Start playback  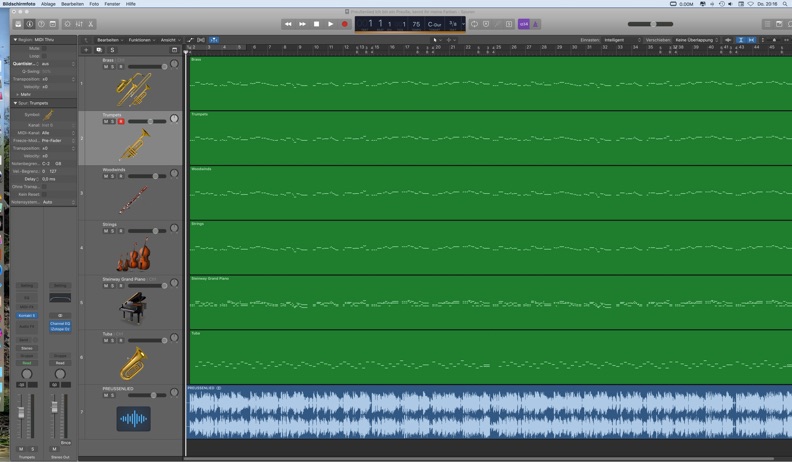tap(330, 24)
